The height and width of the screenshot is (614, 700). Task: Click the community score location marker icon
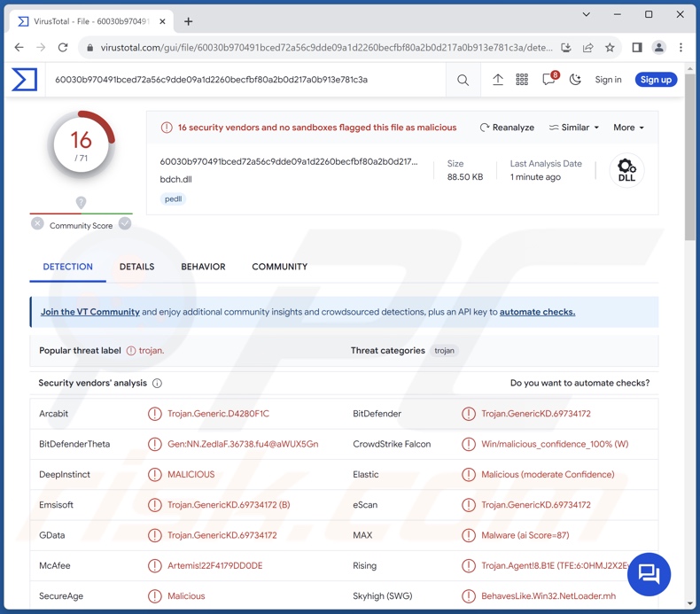81,203
